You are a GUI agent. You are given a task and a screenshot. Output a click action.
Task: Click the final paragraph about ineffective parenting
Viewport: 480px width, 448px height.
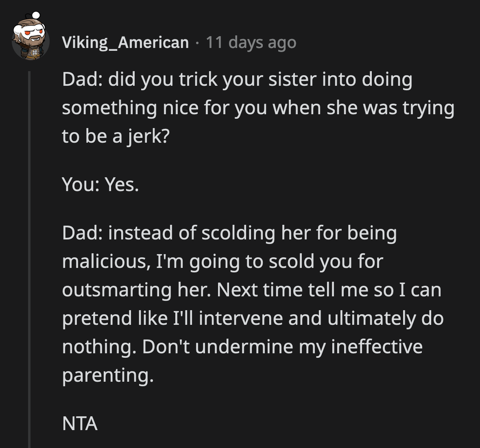pos(252,304)
